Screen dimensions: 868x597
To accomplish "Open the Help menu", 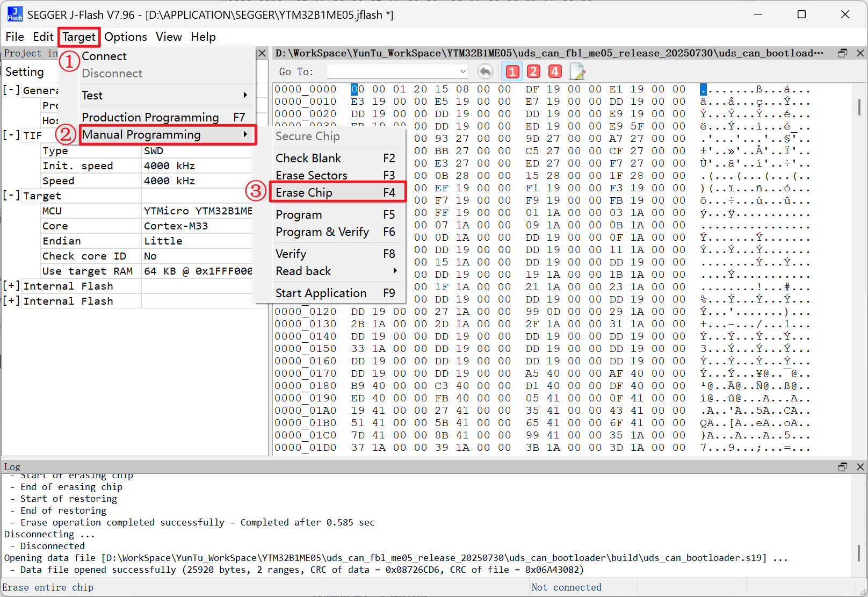I will [x=203, y=37].
